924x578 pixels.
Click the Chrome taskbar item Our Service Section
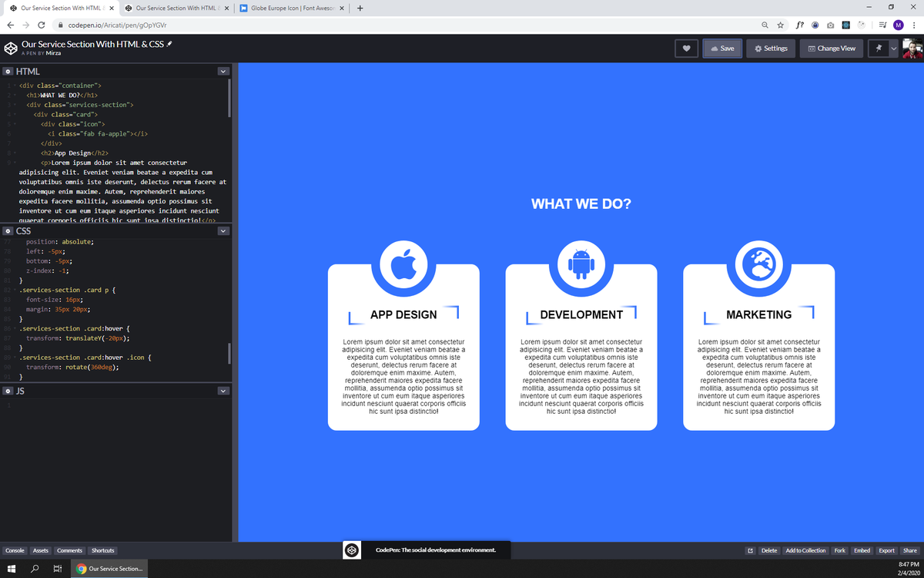click(110, 569)
